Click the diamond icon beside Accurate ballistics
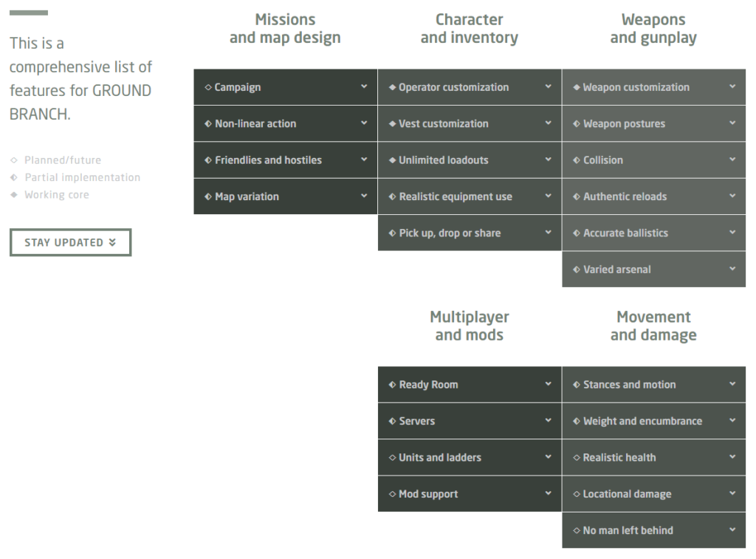Viewport: 756px width, 559px height. point(577,233)
